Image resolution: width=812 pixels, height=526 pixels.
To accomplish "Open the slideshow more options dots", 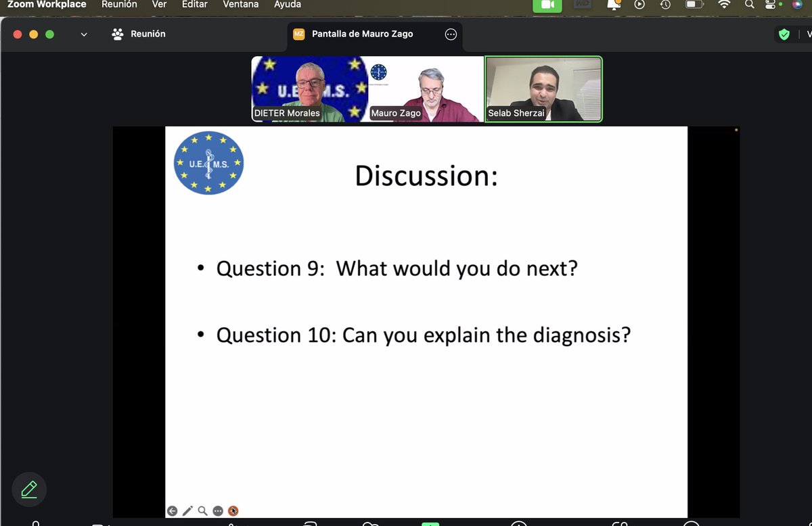I will pyautogui.click(x=218, y=511).
